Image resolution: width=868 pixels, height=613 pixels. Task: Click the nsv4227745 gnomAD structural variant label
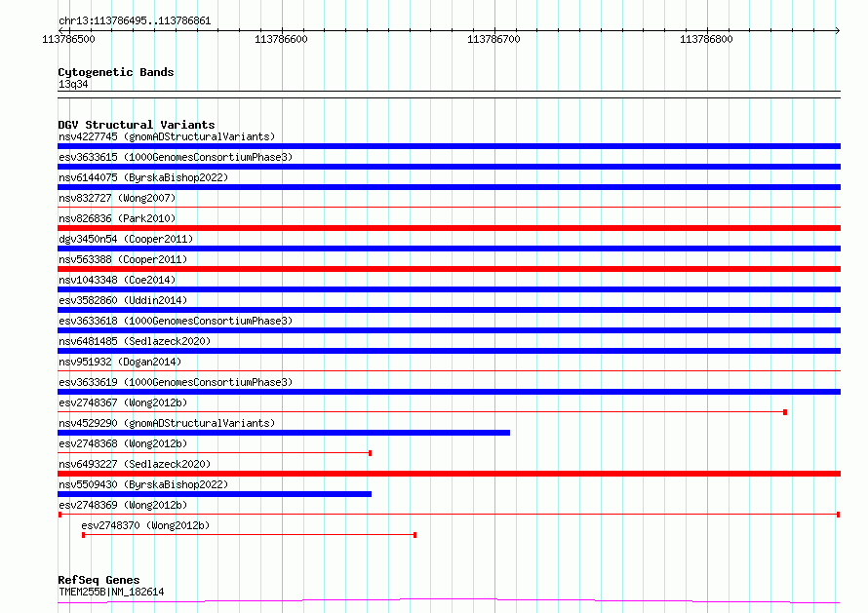[166, 136]
